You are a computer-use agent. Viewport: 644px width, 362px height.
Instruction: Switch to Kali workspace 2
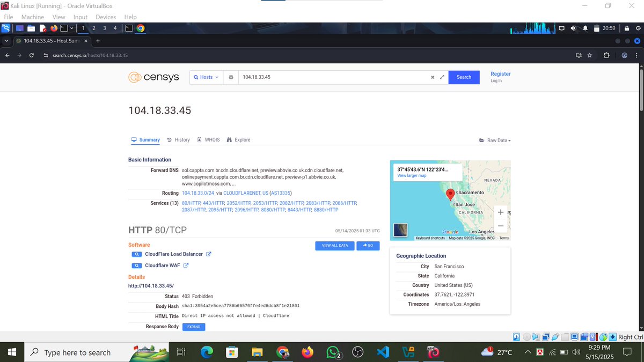94,28
